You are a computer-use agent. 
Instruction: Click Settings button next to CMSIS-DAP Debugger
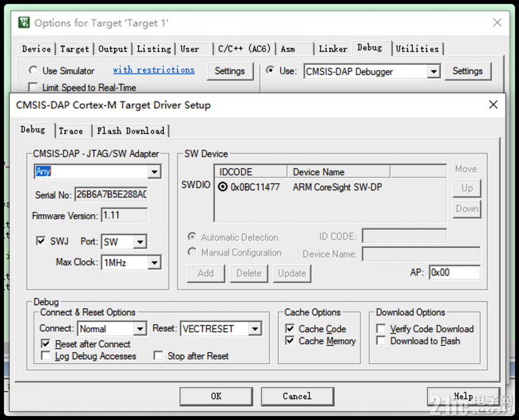468,71
